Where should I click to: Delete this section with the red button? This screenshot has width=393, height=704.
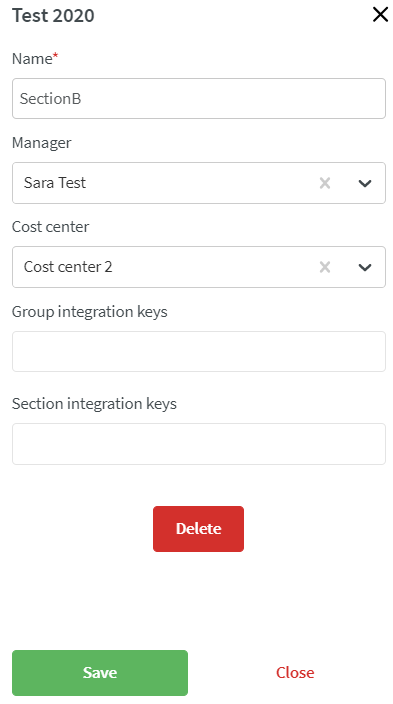pos(199,529)
